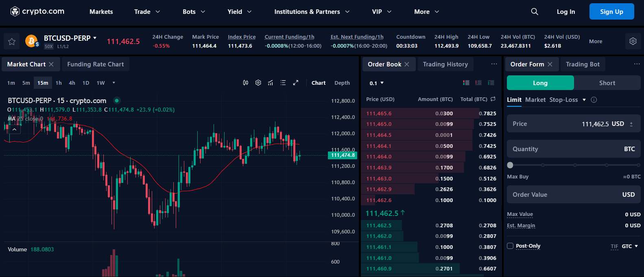Open chart indicators icon

(x=271, y=83)
